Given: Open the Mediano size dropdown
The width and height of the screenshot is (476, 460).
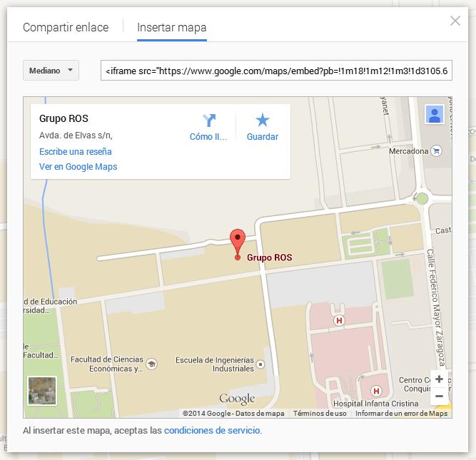Looking at the screenshot, I should click(51, 71).
